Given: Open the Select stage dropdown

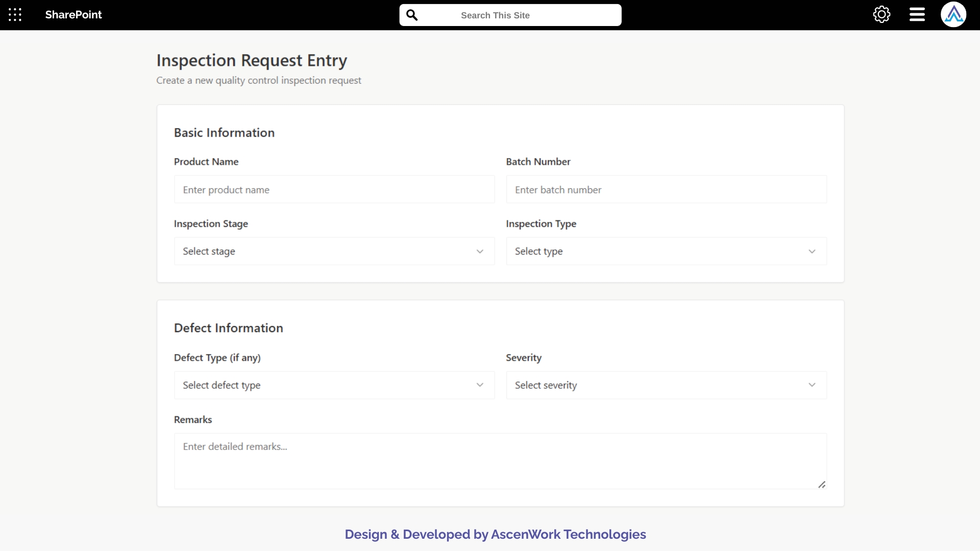Looking at the screenshot, I should coord(334,251).
